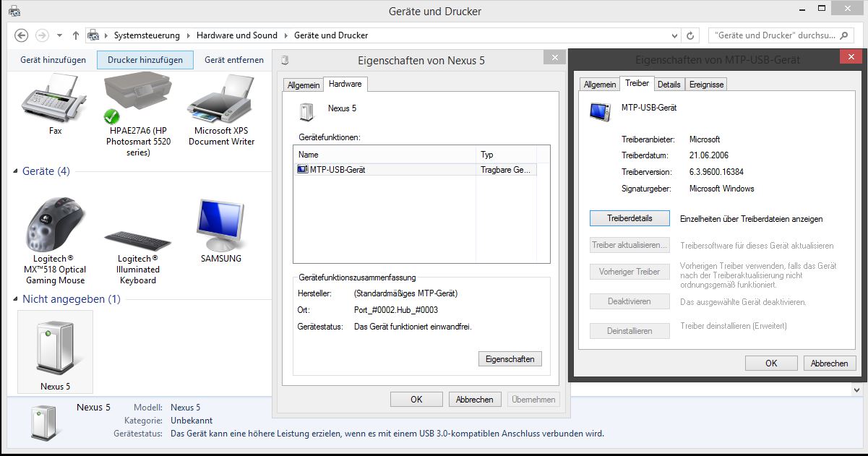
Task: Select the HP Photosmart 5520 printer icon
Action: coord(138,99)
